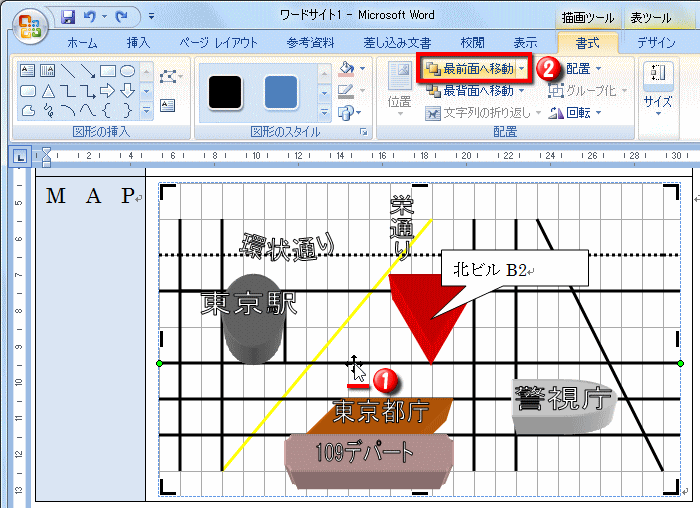This screenshot has width=700, height=508.
Task: Open the change shape dropdown
Action: point(349,113)
